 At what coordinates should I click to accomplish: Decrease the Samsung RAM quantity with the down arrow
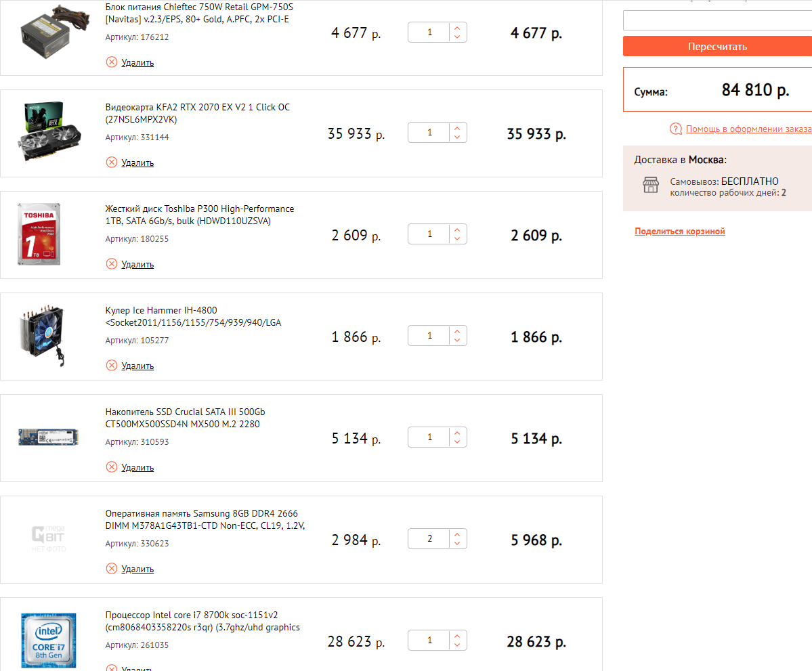458,544
